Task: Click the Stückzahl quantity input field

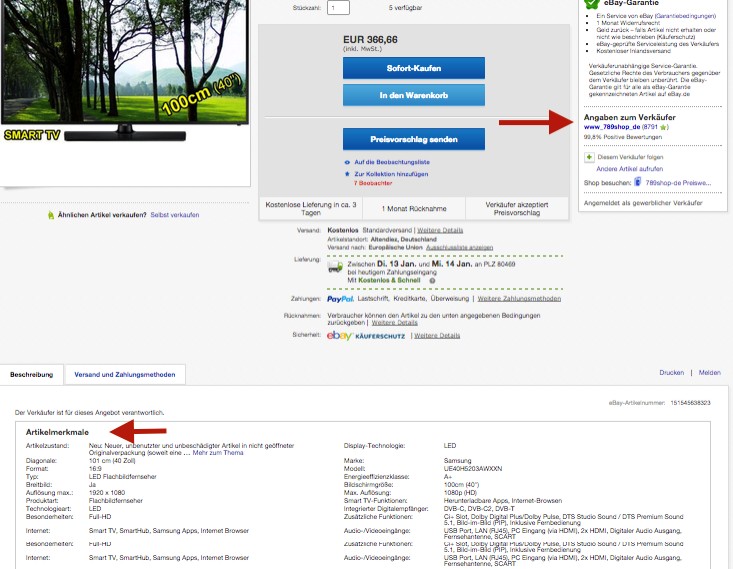Action: [x=338, y=8]
